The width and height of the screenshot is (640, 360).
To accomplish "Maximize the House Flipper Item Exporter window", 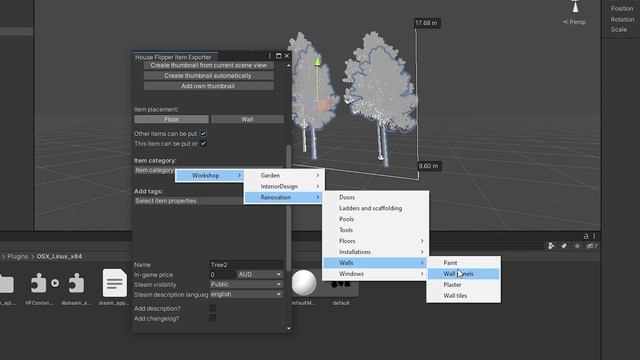I will [x=278, y=56].
